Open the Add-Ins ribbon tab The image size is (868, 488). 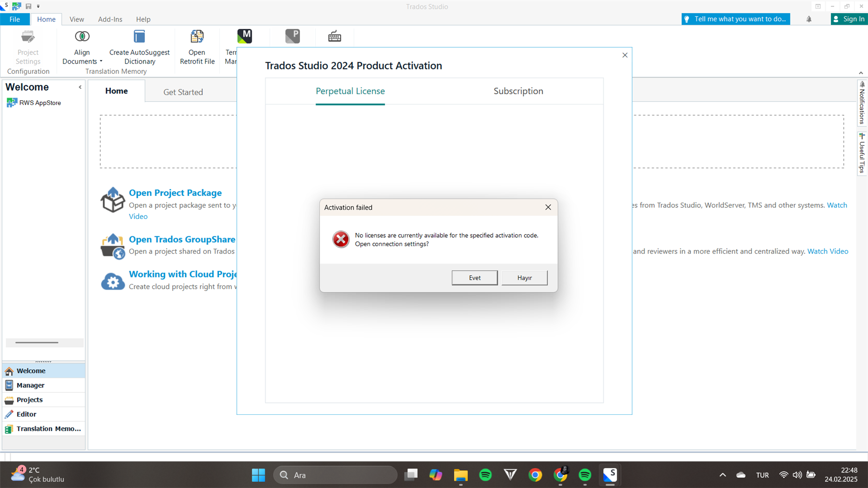(x=110, y=19)
